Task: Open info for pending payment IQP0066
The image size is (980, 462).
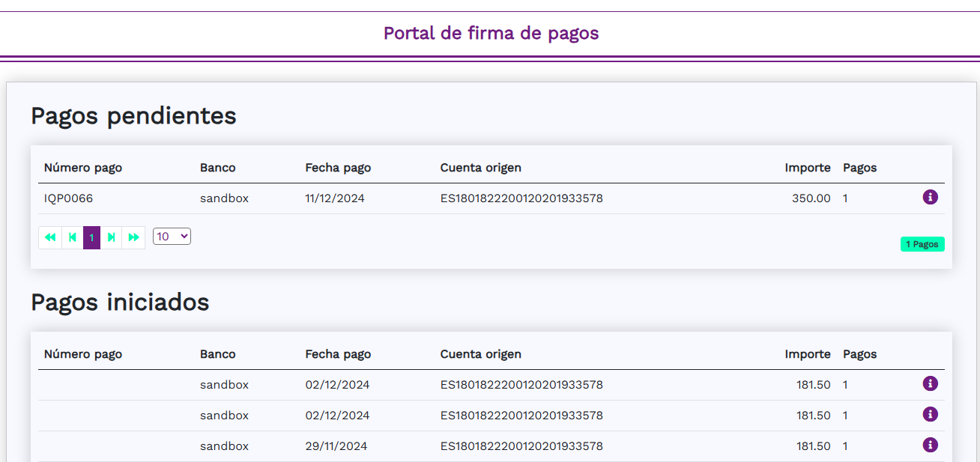Action: tap(930, 198)
